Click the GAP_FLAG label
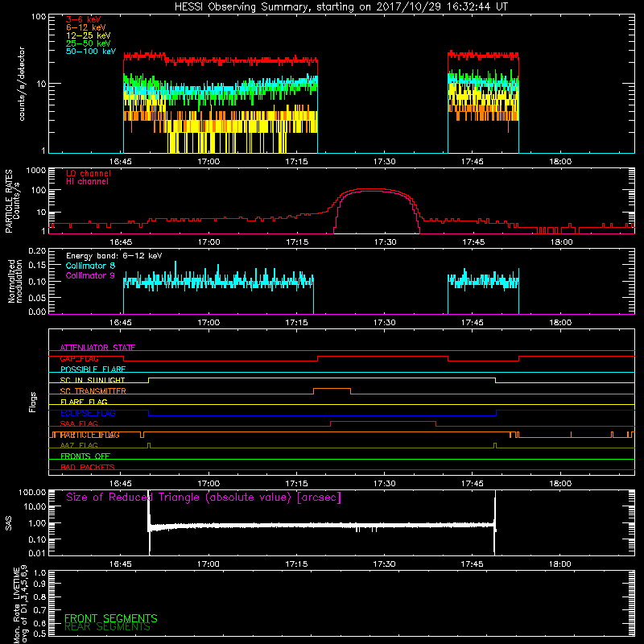 pyautogui.click(x=79, y=358)
